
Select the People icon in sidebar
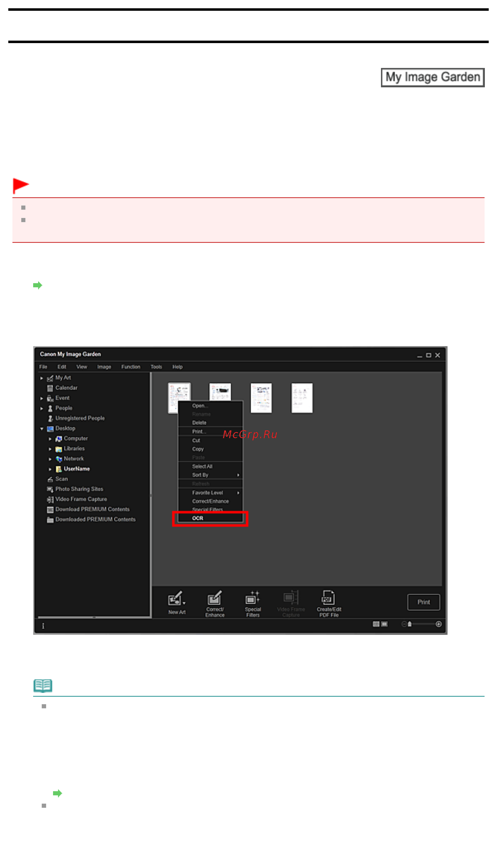point(50,409)
